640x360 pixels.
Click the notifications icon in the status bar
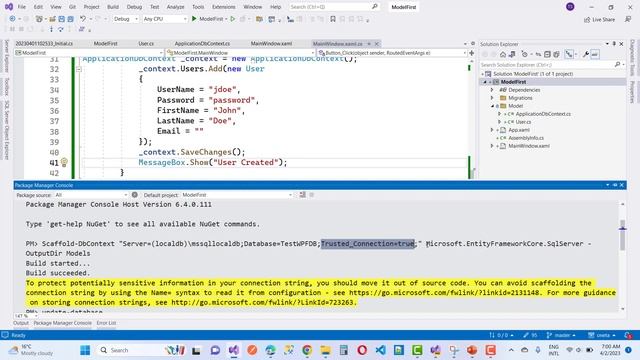[628, 335]
